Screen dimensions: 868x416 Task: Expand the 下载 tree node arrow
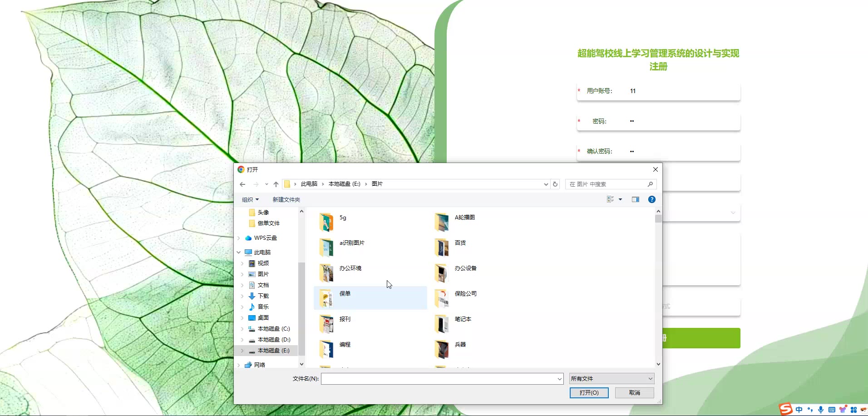coord(242,296)
